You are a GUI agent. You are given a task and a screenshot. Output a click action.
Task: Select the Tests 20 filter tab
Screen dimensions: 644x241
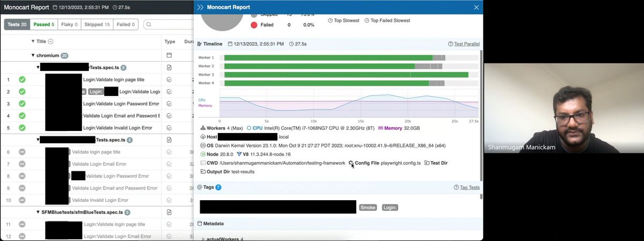click(x=17, y=24)
